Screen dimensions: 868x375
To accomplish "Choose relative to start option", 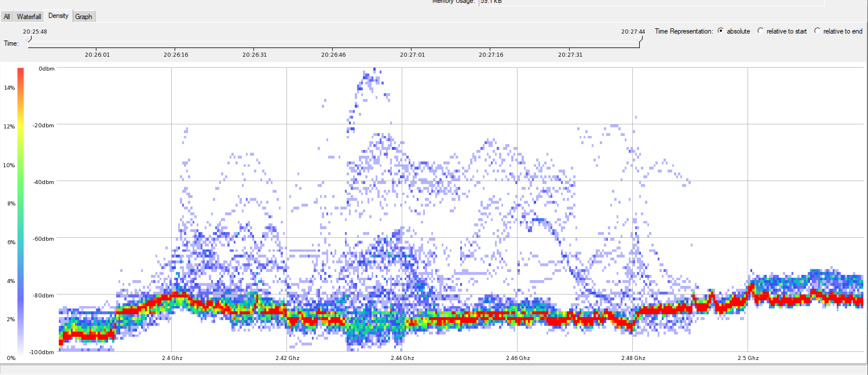I will pyautogui.click(x=761, y=31).
